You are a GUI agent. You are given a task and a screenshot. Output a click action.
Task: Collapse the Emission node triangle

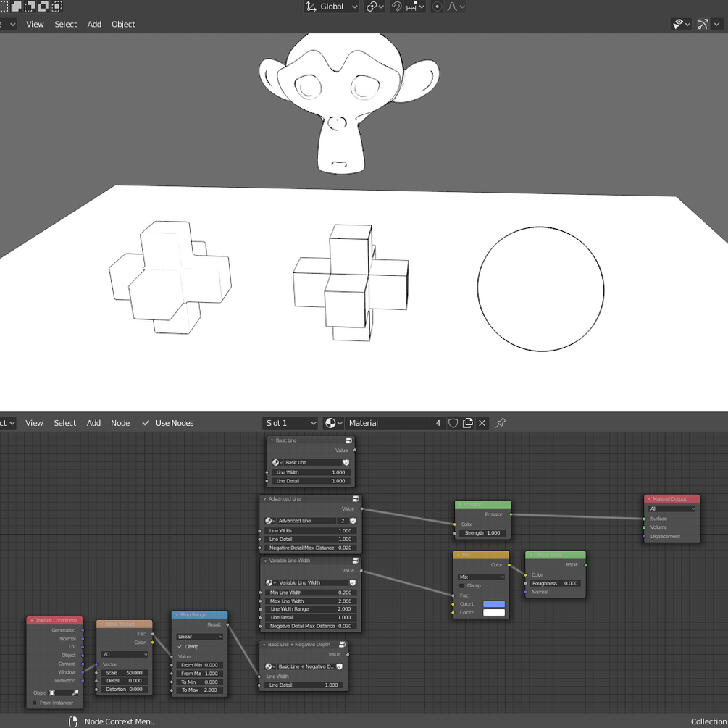(460, 504)
